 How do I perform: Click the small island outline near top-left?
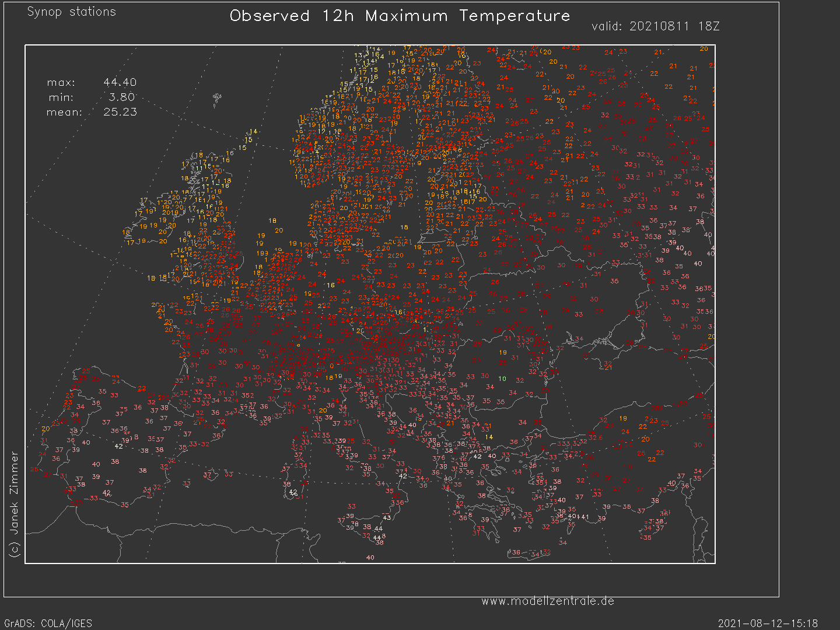[217, 99]
